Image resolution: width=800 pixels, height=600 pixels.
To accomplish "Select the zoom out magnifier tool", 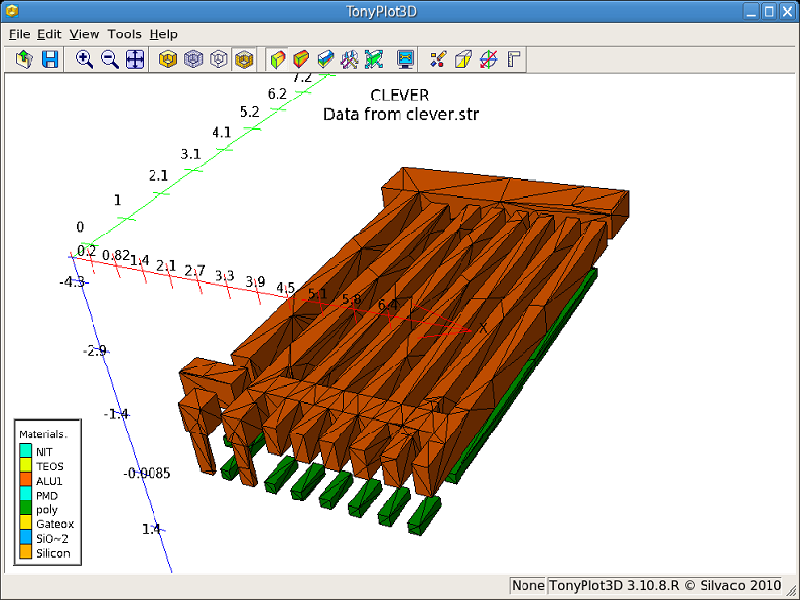I will click(110, 59).
